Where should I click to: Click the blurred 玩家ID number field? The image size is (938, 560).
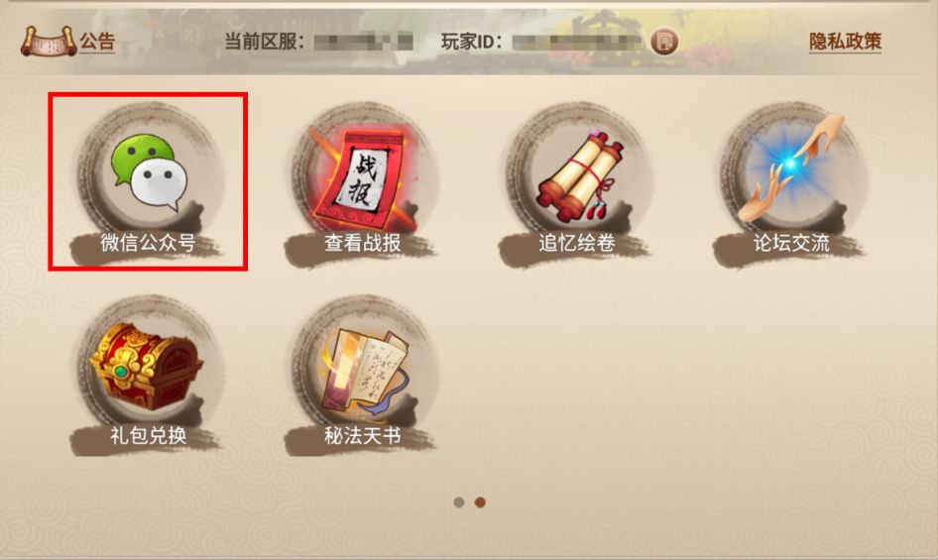(577, 42)
